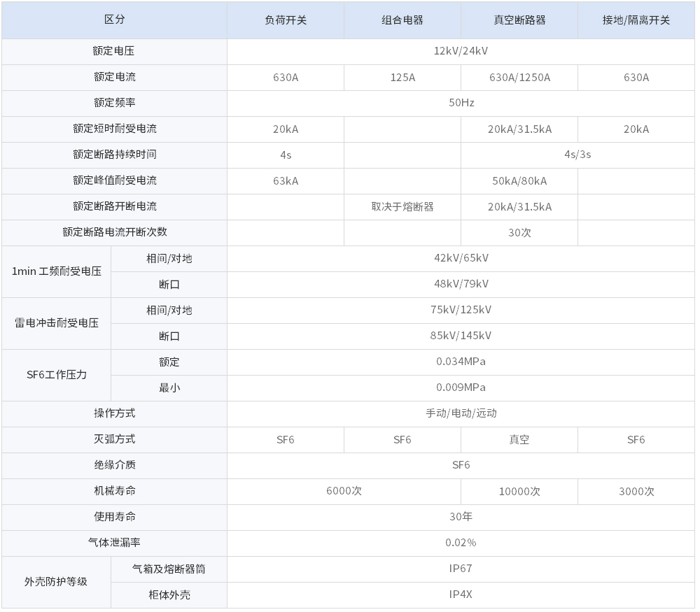
Task: Select the 20kA/31.5kA cell in 额定短时耐受电流 row
Action: [519, 129]
